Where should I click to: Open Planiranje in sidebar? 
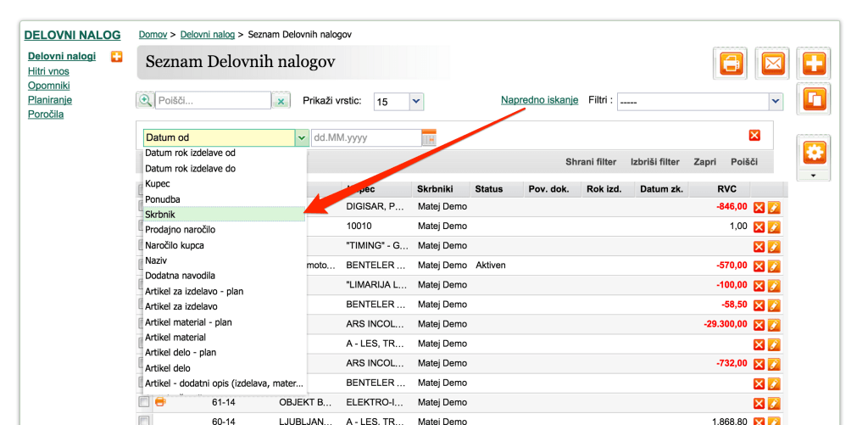click(50, 100)
